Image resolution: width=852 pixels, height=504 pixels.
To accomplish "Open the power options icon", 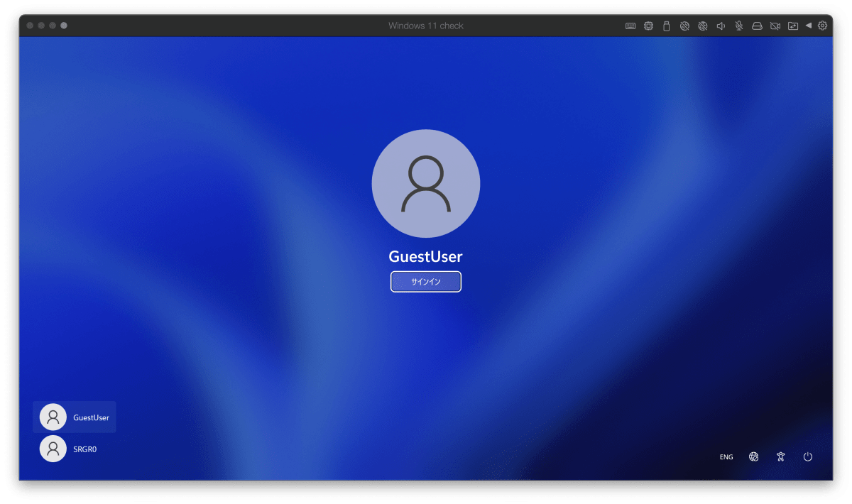I will (808, 457).
